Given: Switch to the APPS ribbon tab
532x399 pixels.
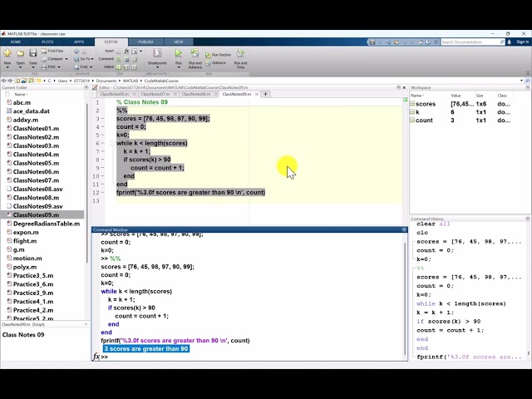Looking at the screenshot, I should tap(79, 42).
